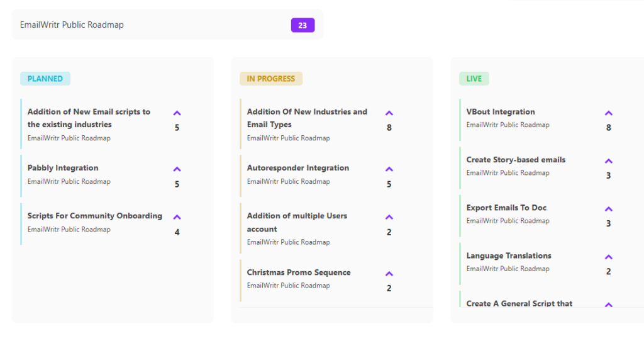The image size is (644, 341).
Task: Open the VBout Integration post
Action: (501, 112)
